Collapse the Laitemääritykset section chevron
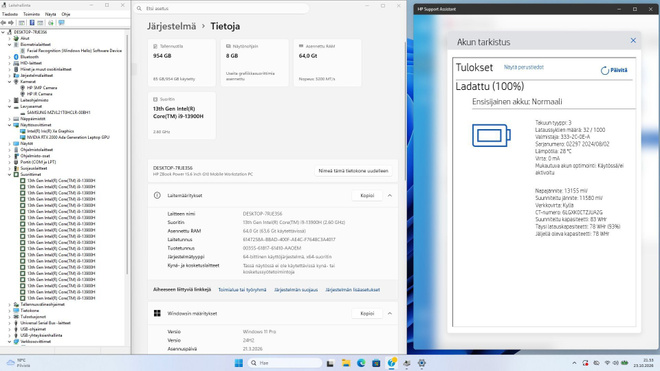The height and width of the screenshot is (371, 660). click(390, 195)
